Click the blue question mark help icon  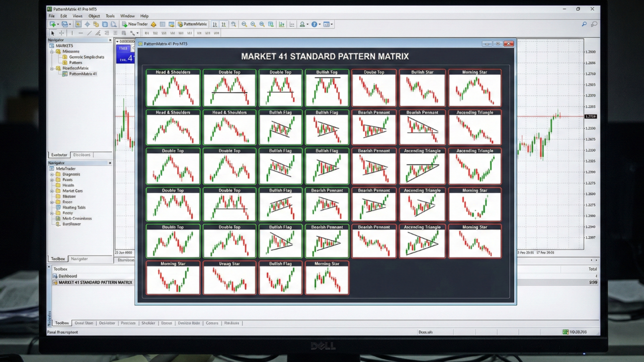pyautogui.click(x=314, y=24)
